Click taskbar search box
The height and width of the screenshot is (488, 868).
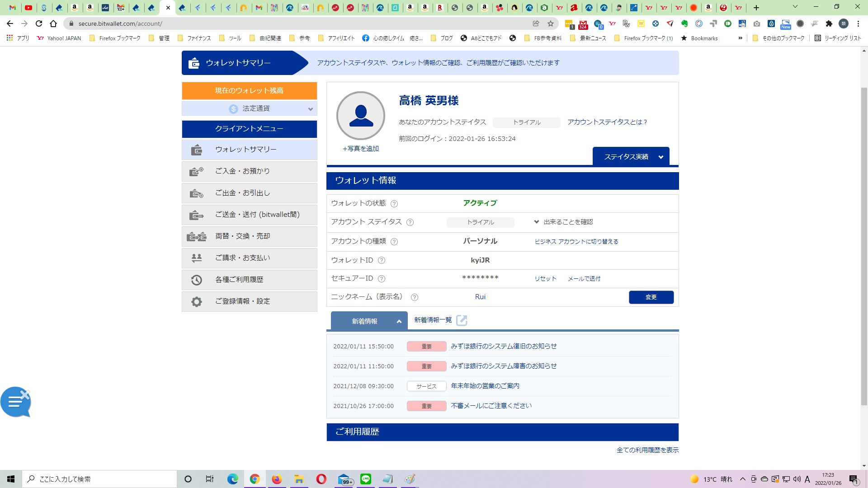pyautogui.click(x=99, y=479)
